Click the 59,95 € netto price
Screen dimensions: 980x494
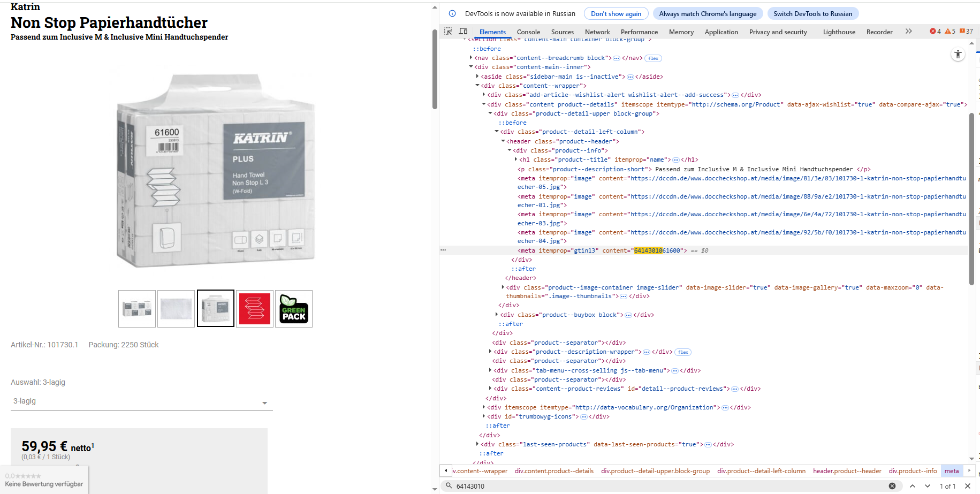pyautogui.click(x=58, y=447)
